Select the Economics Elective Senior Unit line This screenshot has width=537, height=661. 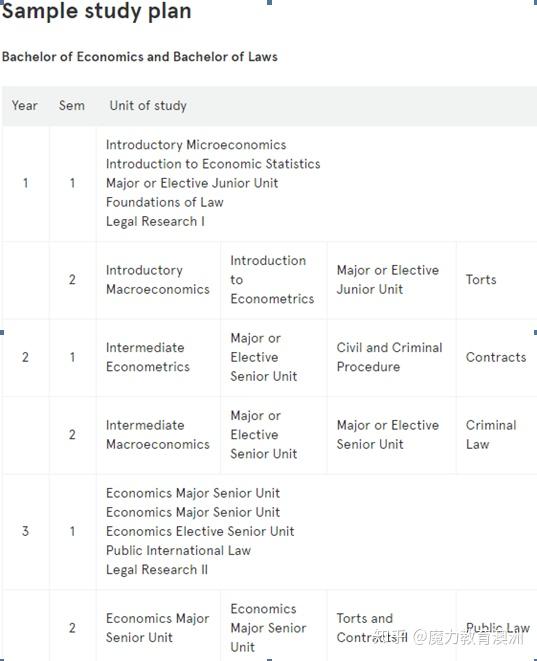point(200,532)
